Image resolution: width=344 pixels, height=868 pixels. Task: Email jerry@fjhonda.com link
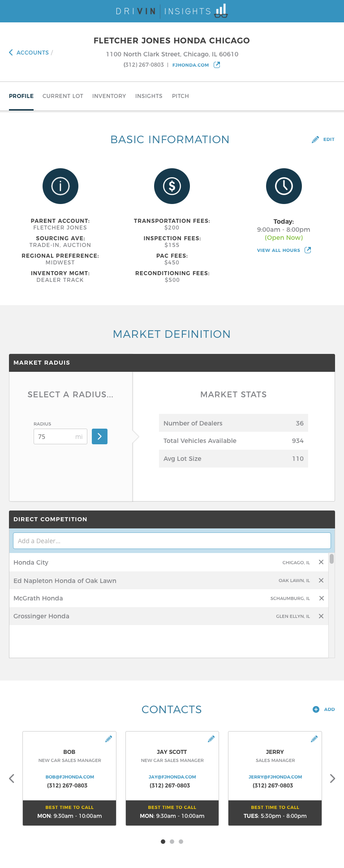pos(275,777)
